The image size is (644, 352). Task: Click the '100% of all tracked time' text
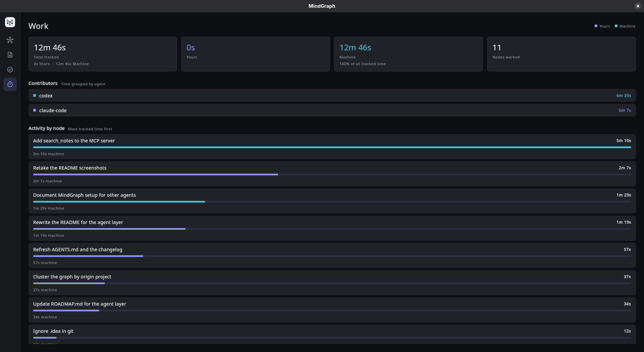(362, 64)
